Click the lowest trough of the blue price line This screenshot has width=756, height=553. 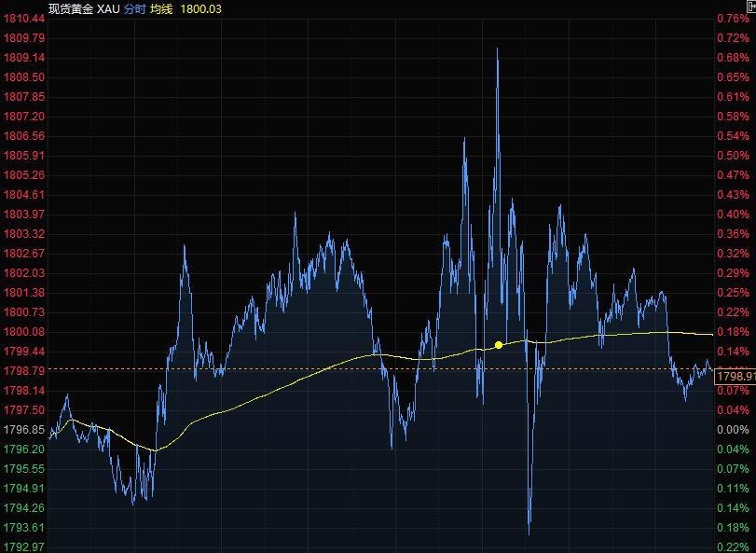pyautogui.click(x=529, y=533)
